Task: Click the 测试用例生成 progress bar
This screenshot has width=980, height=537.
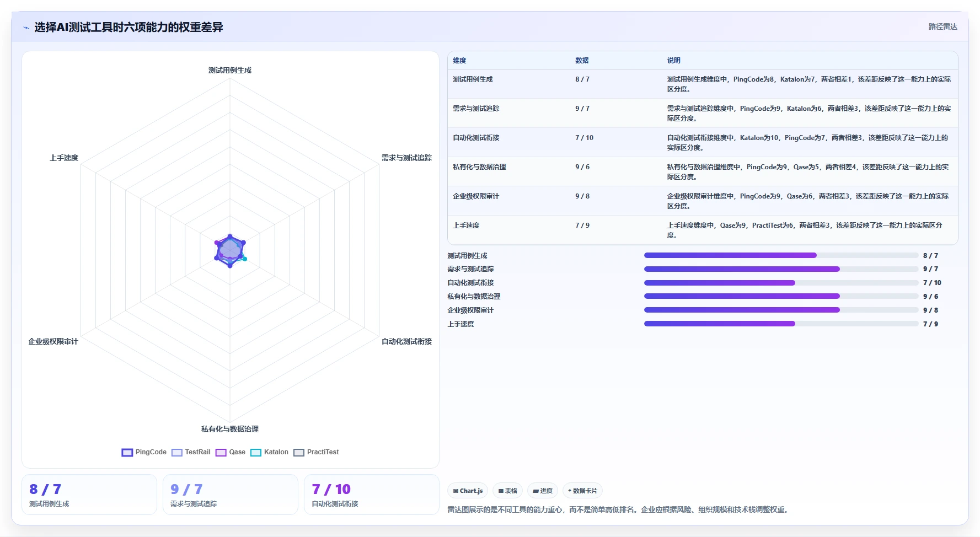Action: click(781, 255)
